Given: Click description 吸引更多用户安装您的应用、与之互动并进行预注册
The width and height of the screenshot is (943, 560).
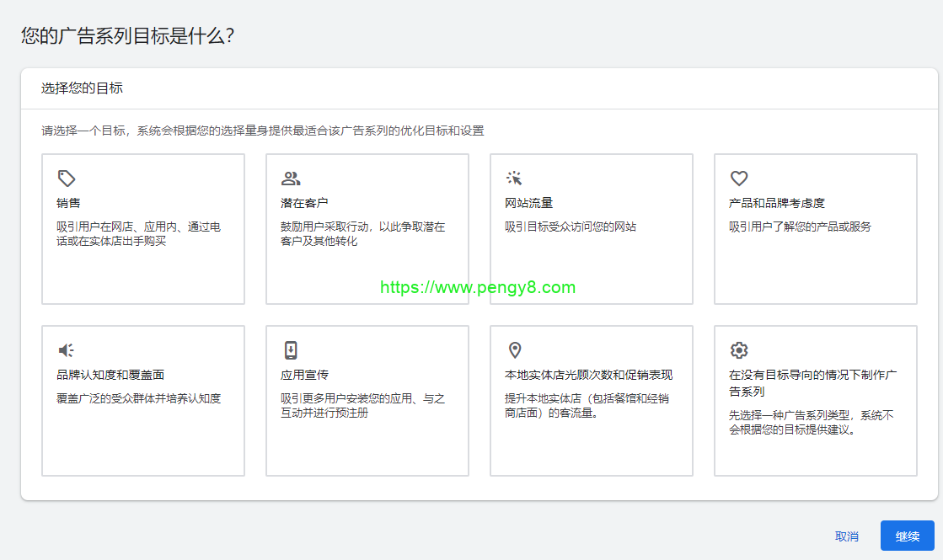Looking at the screenshot, I should pyautogui.click(x=362, y=406).
